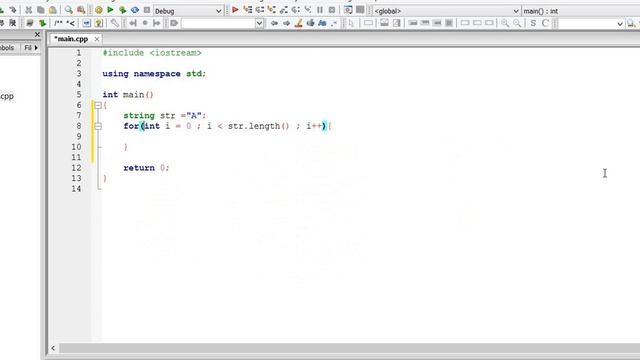
Task: Close the main.cpp tab with its X
Action: pyautogui.click(x=97, y=39)
